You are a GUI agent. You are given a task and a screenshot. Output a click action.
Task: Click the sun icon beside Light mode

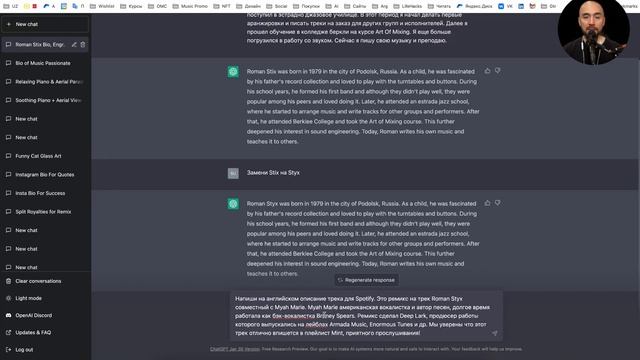point(9,298)
